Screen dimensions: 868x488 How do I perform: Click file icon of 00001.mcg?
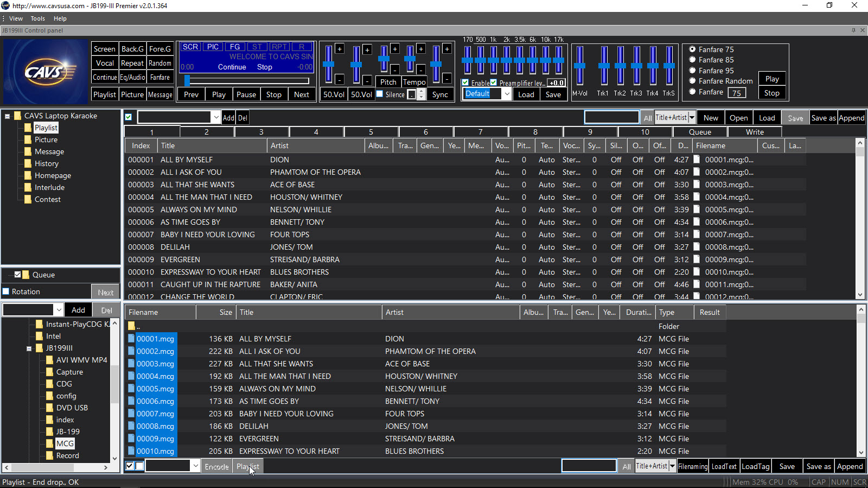(x=131, y=338)
